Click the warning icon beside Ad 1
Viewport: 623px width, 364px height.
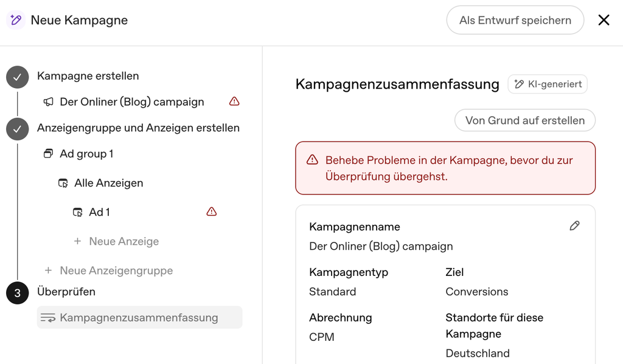tap(212, 211)
